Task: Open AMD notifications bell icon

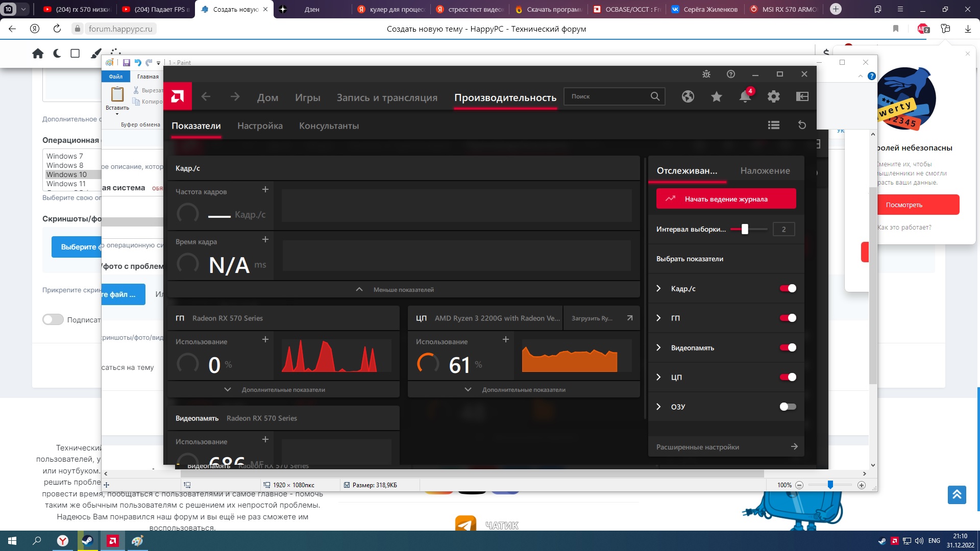Action: click(745, 96)
